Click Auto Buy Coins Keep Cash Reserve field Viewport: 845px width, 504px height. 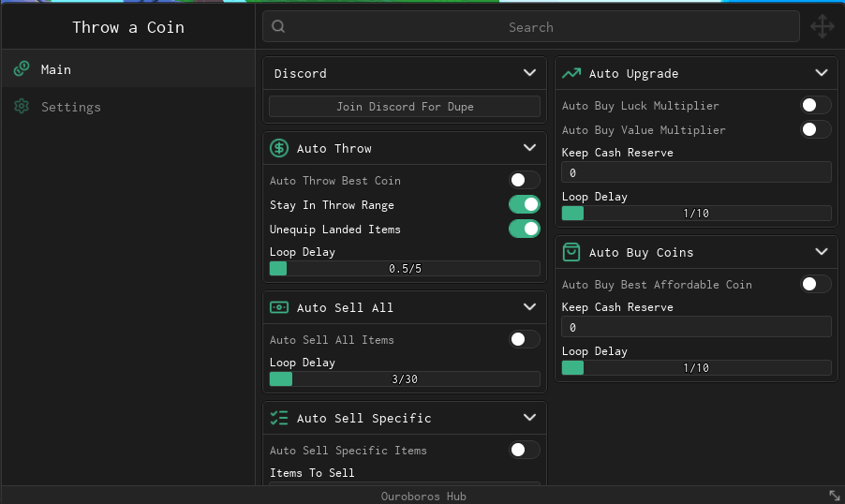coord(696,327)
